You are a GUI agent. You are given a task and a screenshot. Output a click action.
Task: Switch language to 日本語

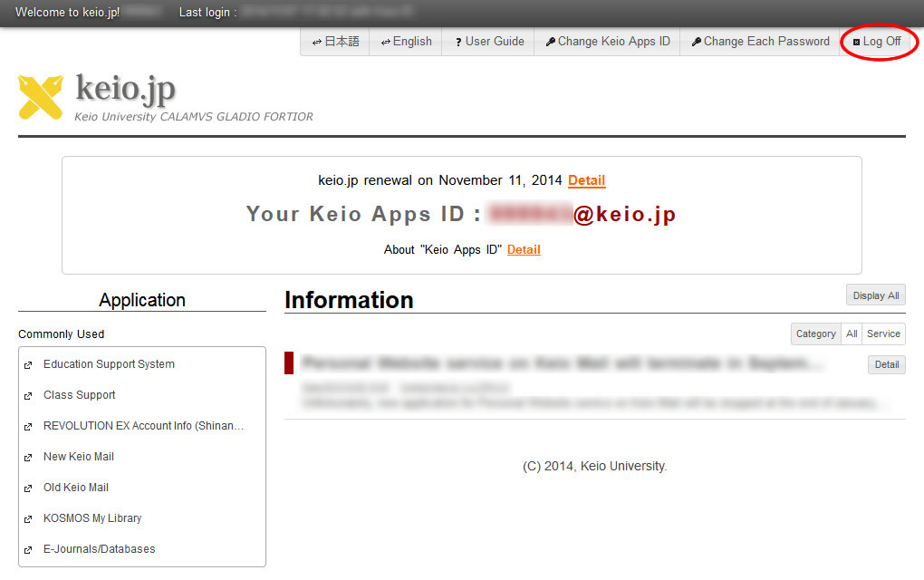tap(335, 42)
